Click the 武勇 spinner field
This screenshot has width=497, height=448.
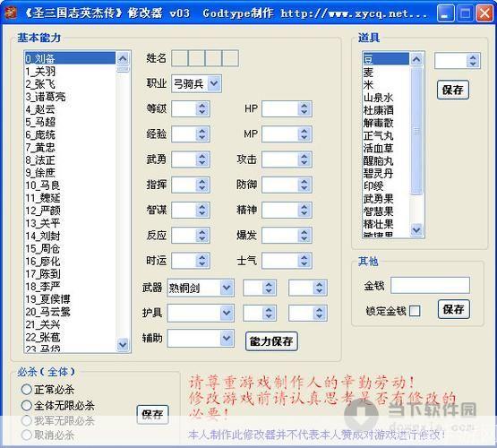pos(190,159)
